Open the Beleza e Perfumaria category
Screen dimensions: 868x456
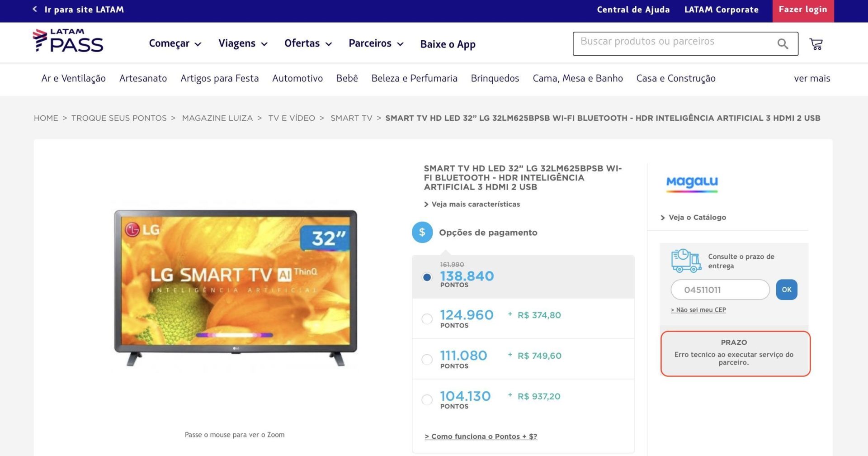414,78
